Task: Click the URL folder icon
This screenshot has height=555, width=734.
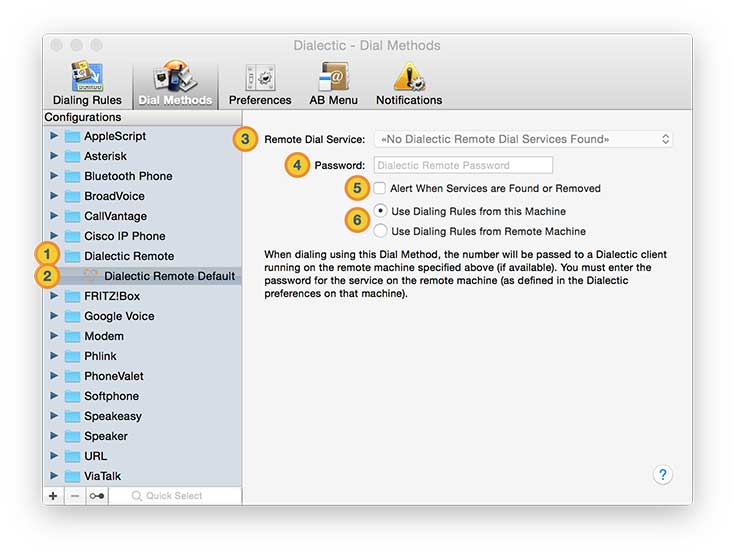Action: tap(72, 456)
